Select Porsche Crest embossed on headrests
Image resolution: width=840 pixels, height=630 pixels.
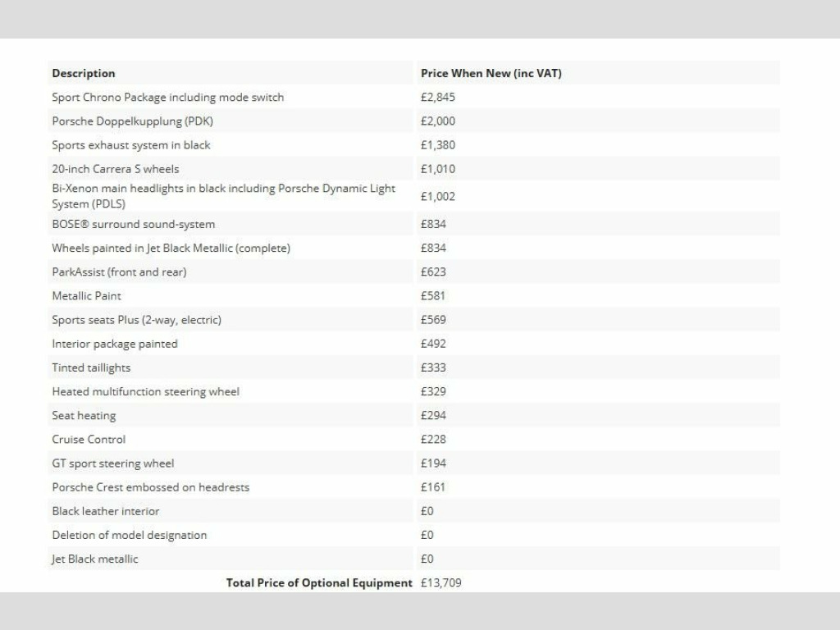pos(150,487)
